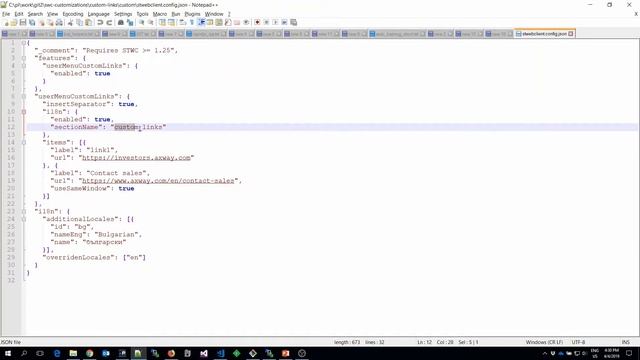Open Outlook from the taskbar
Image resolution: width=640 pixels, height=360 pixels.
(106, 353)
